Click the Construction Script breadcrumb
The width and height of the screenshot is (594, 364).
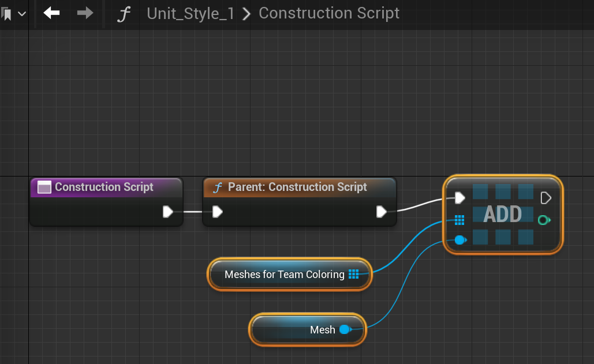[x=328, y=13]
